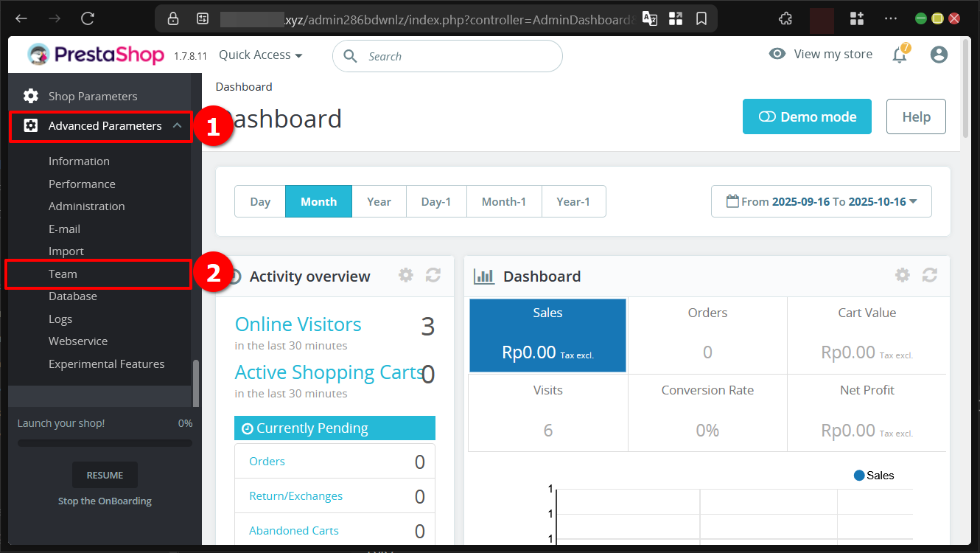Open notifications via the bell icon
This screenshot has width=980, height=553.
[900, 54]
